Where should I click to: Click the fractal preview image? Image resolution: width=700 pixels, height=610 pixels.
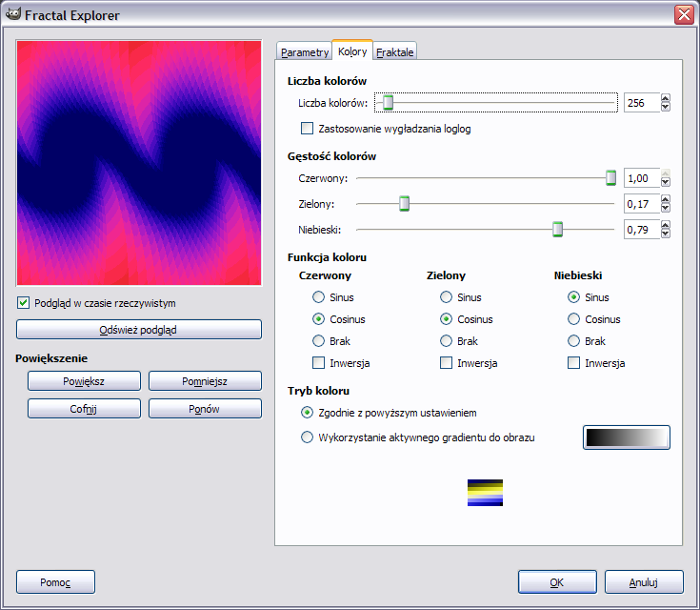point(139,163)
